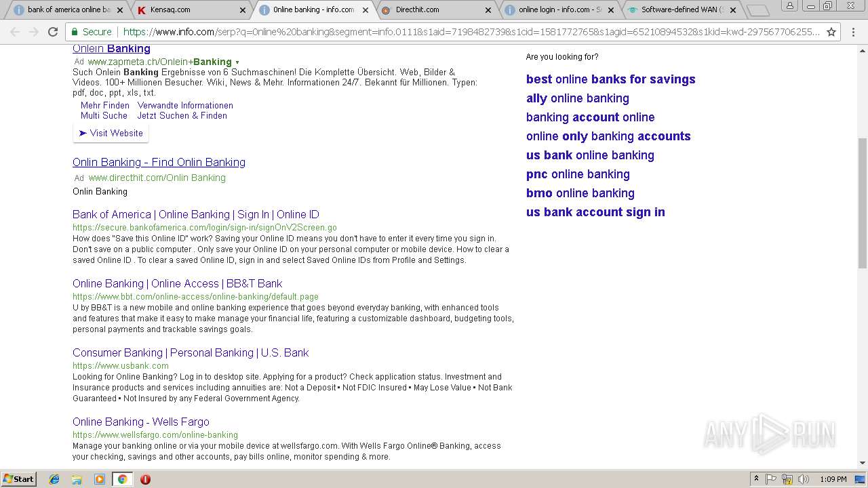The width and height of the screenshot is (868, 488).
Task: Search 'online only banking accounts' suggestion
Action: pos(608,136)
